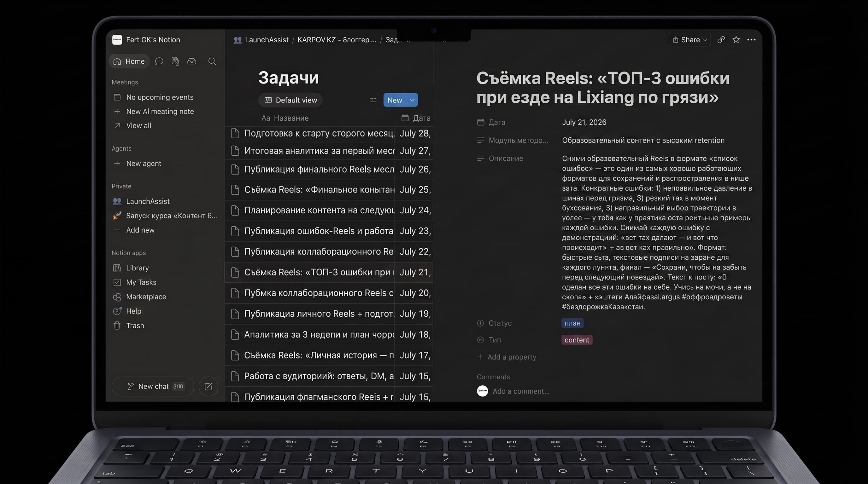Click the meeting notes icon beside chat bubble

click(x=175, y=61)
